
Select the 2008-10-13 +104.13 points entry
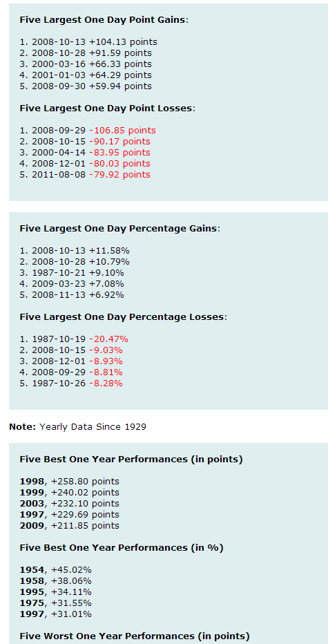88,42
